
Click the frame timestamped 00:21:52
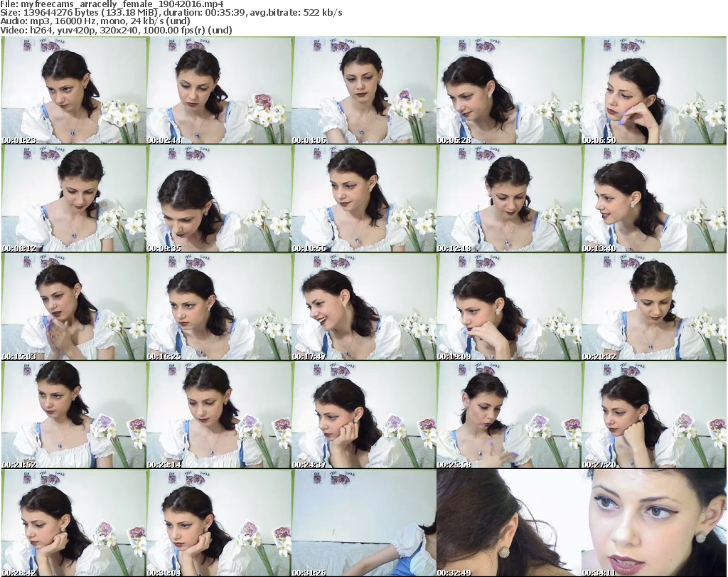point(74,415)
